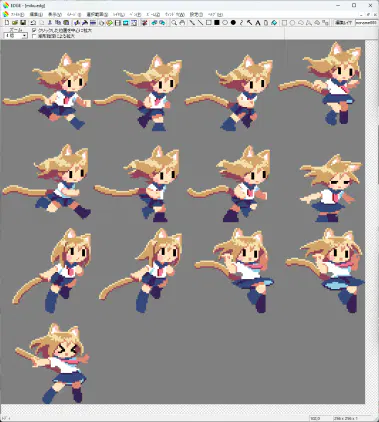Click the layer name input field

[x=366, y=23]
